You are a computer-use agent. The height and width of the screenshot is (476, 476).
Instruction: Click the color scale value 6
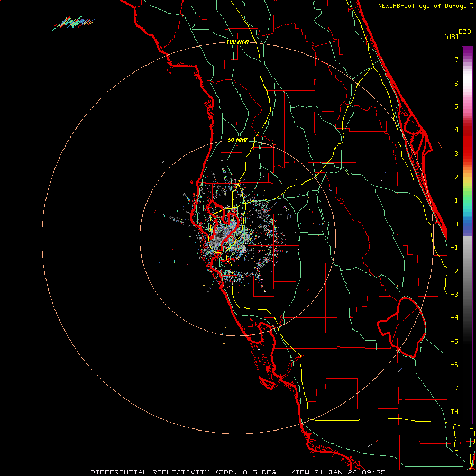coord(456,83)
